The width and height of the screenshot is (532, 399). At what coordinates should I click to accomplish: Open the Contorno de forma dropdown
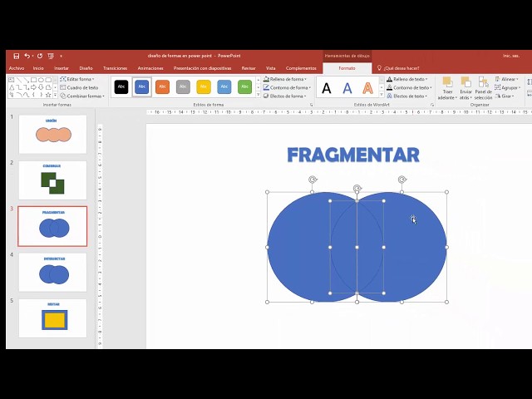pos(287,87)
